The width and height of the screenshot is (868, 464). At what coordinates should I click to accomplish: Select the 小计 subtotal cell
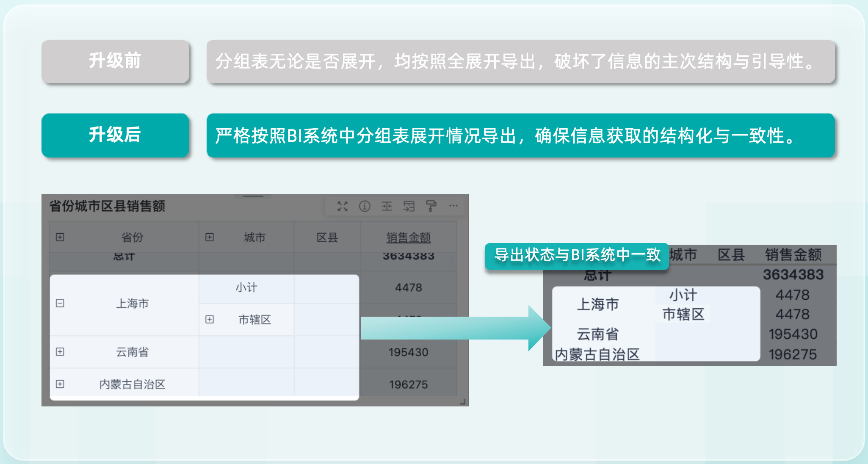[246, 288]
